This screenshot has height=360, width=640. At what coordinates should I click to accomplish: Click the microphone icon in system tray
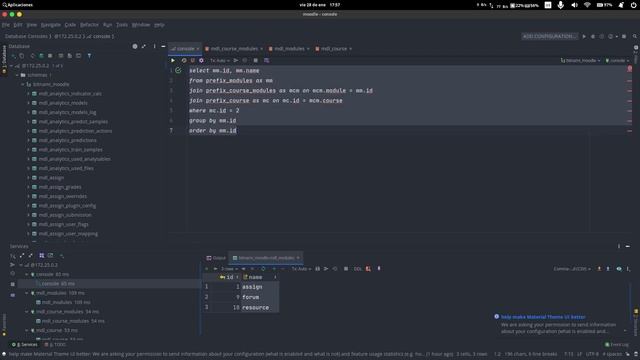[561, 5]
